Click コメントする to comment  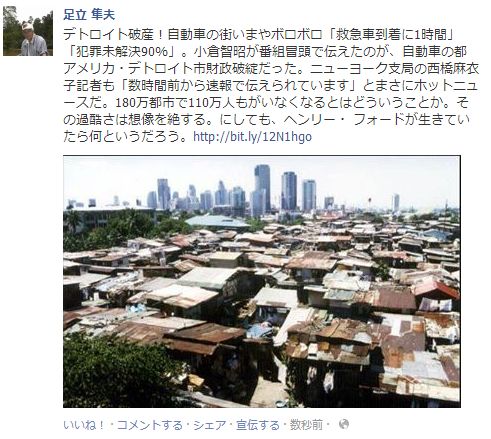click(150, 425)
